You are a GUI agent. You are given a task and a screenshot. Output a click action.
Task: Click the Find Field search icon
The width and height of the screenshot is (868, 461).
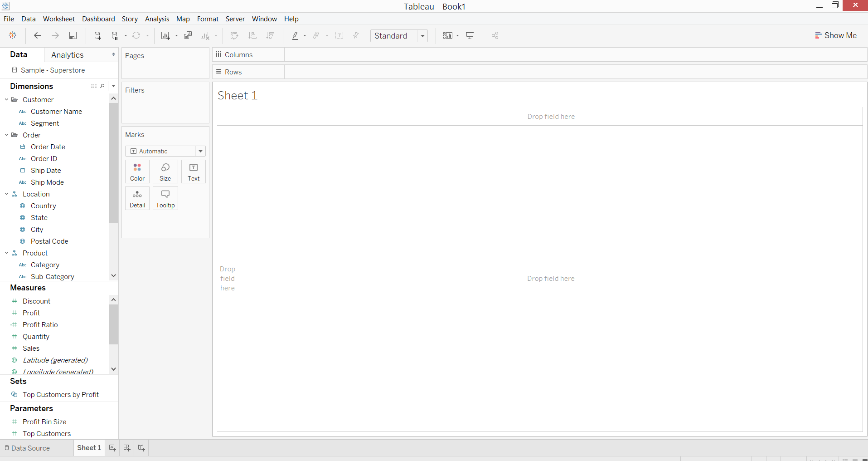[102, 86]
